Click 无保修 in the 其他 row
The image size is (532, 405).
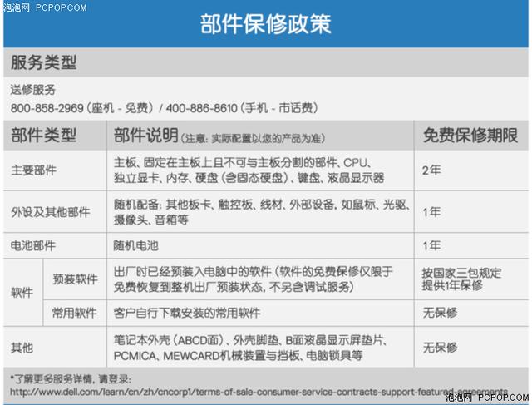[440, 348]
